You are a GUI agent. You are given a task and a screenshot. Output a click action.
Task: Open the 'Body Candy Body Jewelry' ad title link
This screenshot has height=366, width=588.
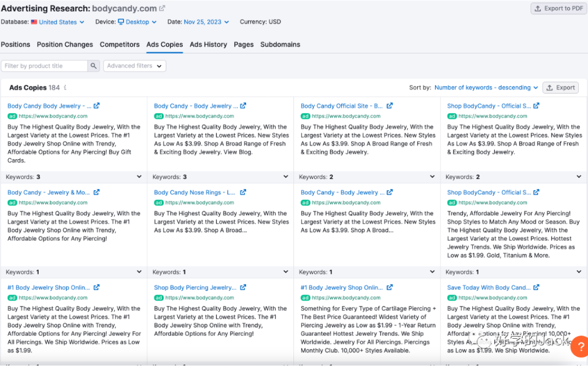point(49,106)
